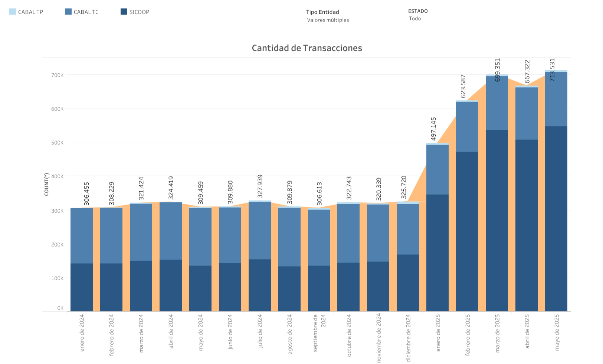Viewport: 603px width, 364px height.
Task: Click the COUNT(*) y-axis title
Action: (46, 184)
